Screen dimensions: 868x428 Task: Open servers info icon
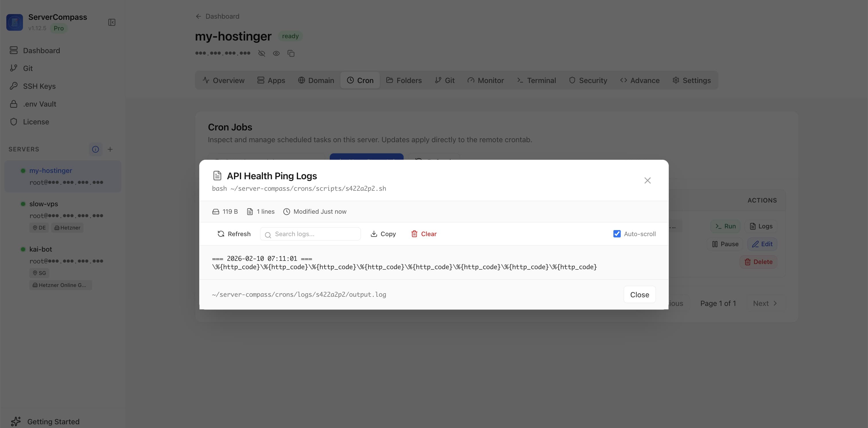coord(95,149)
